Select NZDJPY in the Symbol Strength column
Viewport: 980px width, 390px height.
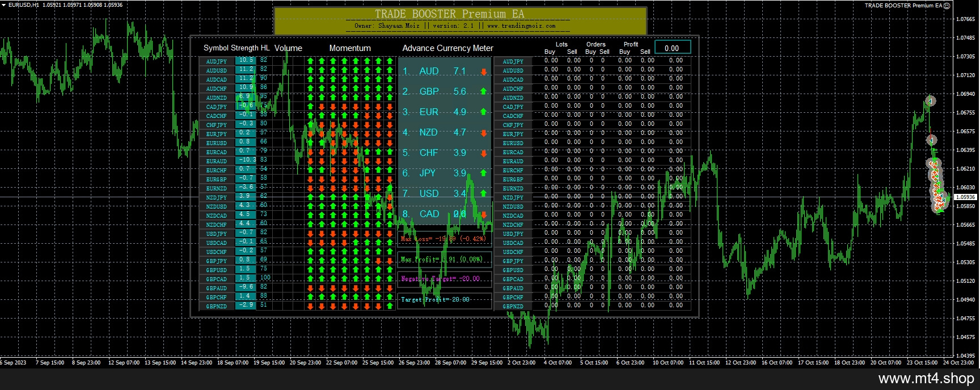(x=217, y=197)
